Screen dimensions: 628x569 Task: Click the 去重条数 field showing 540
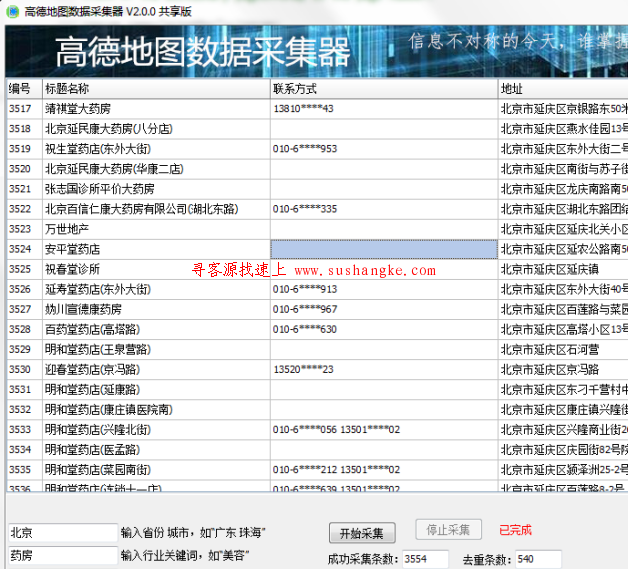[x=538, y=559]
